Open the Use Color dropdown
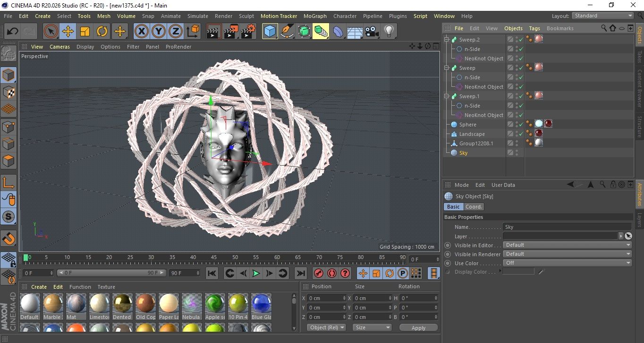 pos(568,263)
